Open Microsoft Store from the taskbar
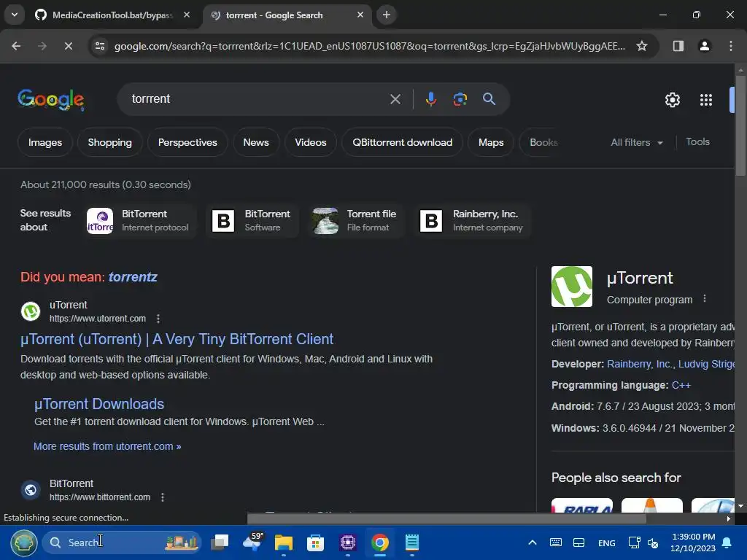The image size is (747, 560). pos(315,542)
